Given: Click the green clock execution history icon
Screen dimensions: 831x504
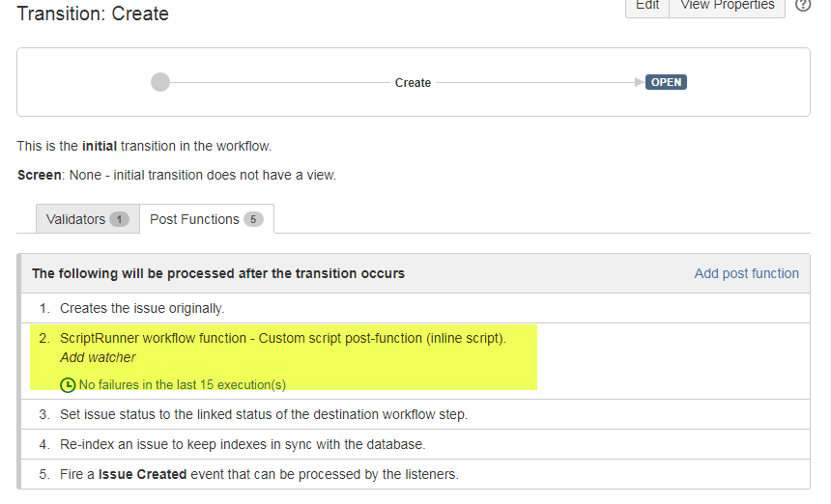Looking at the screenshot, I should pos(68,384).
